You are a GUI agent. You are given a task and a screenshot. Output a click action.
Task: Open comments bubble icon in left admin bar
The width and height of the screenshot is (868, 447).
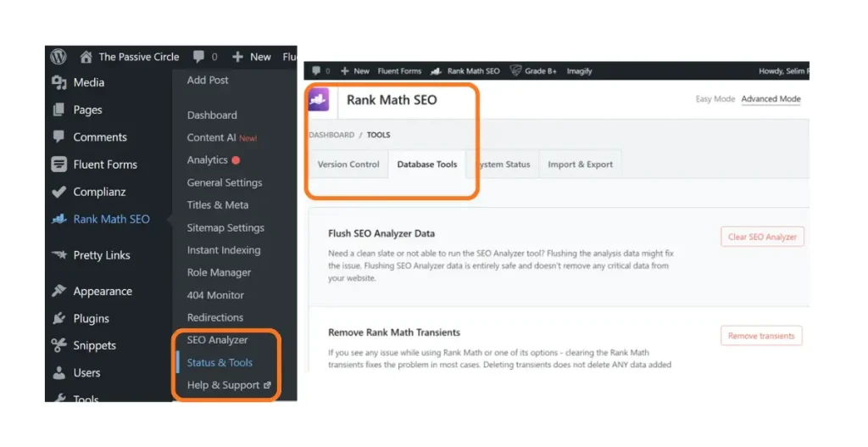point(198,57)
